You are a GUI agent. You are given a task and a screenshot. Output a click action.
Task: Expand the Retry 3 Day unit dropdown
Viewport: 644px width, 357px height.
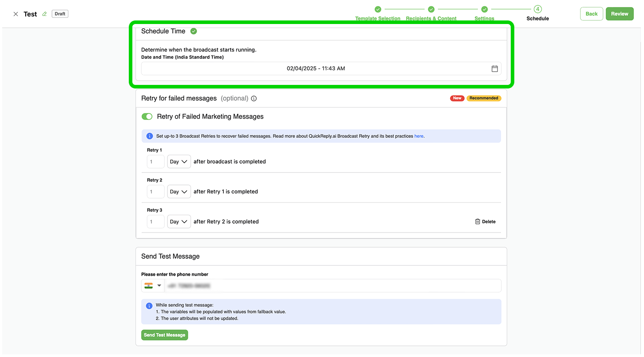tap(179, 221)
